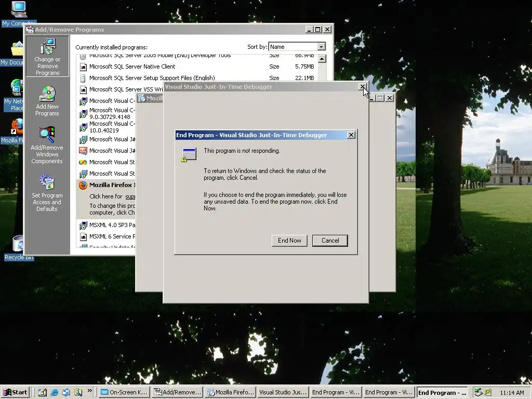Click the SQL Server Native Client size value 5.75MB
The width and height of the screenshot is (532, 399).
click(x=304, y=66)
